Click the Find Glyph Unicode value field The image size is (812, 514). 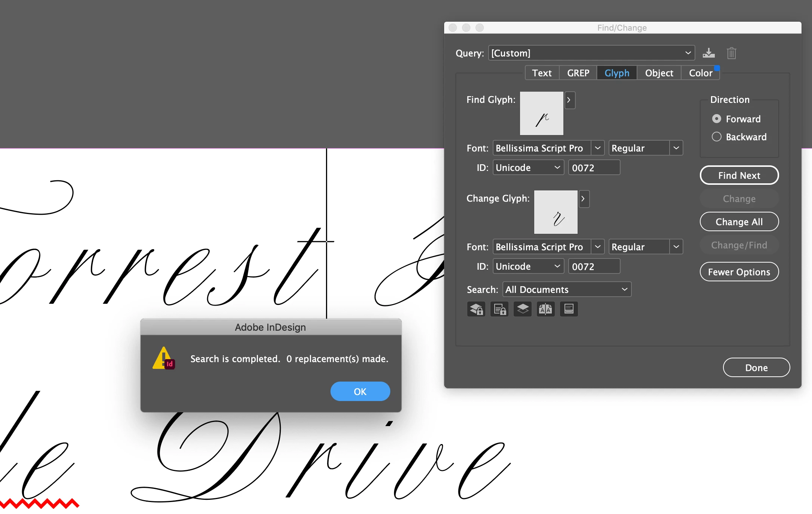click(594, 168)
